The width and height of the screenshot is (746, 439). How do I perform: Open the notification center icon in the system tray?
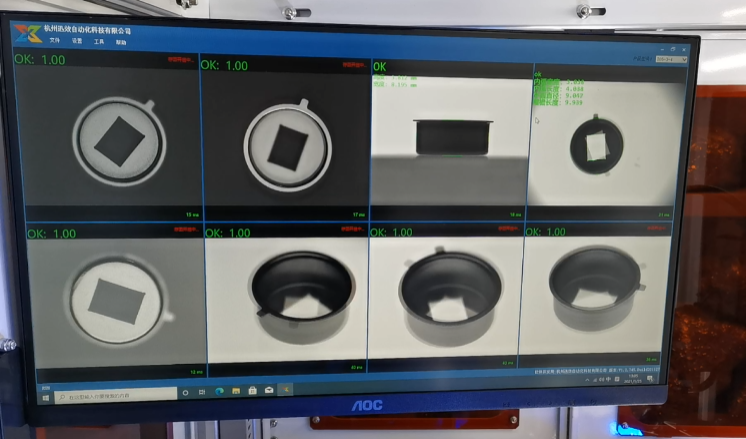point(650,379)
